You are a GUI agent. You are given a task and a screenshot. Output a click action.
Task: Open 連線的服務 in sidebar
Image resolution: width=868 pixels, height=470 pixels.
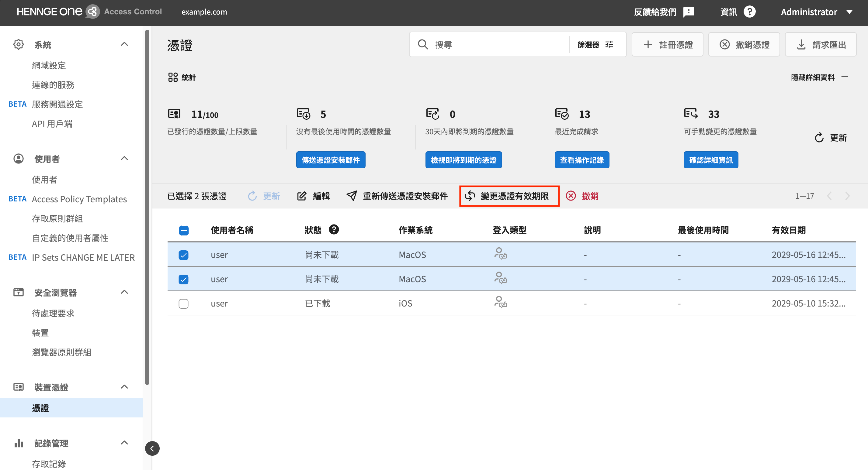[x=53, y=85]
